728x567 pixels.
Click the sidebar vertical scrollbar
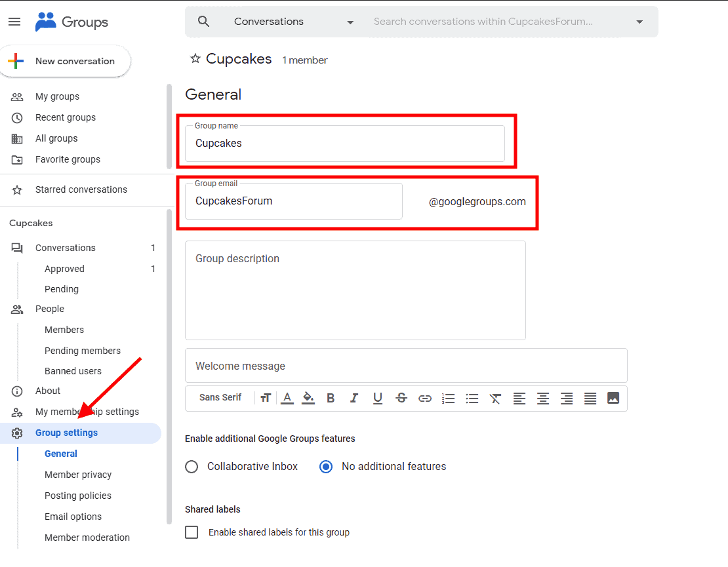point(169,366)
